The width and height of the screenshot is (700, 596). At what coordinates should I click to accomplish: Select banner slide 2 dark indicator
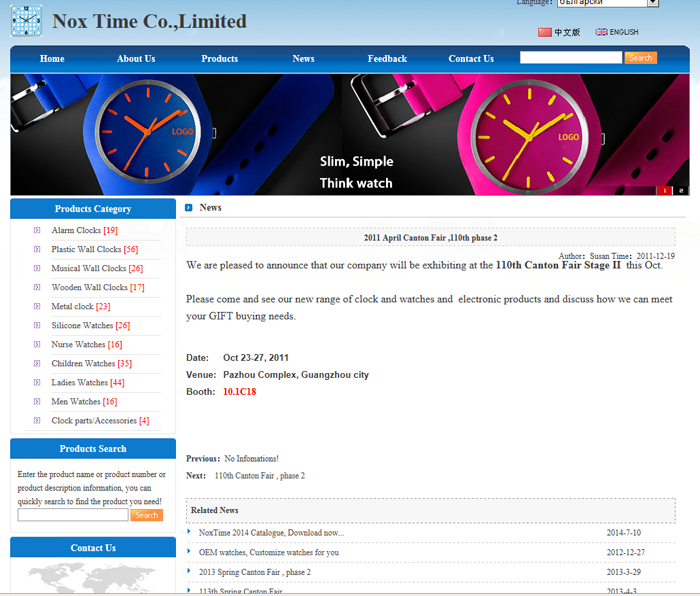tap(681, 191)
